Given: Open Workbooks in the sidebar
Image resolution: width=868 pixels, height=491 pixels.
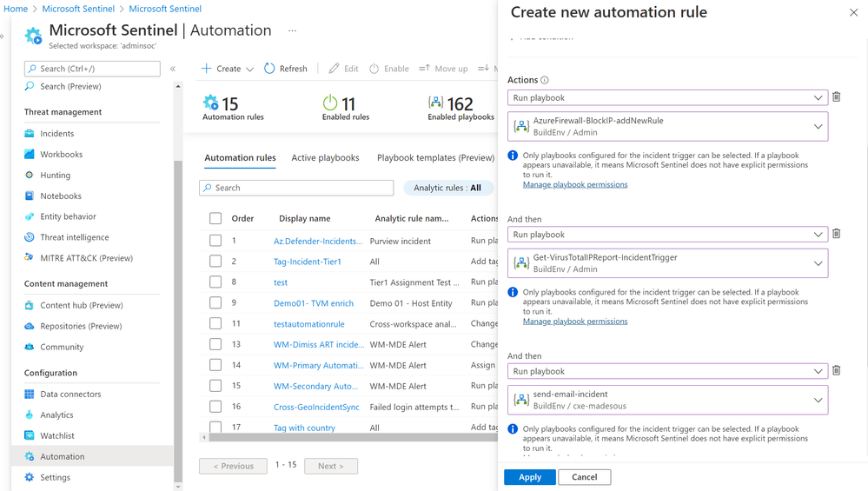Looking at the screenshot, I should pyautogui.click(x=61, y=155).
